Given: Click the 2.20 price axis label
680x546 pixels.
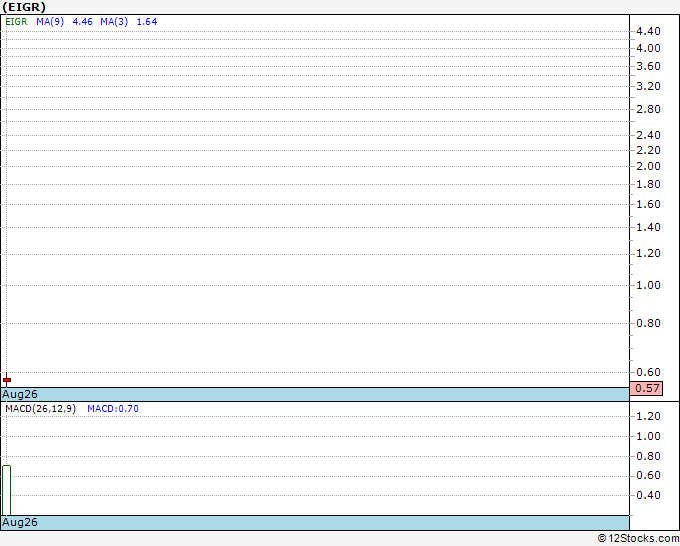Looking at the screenshot, I should 648,150.
